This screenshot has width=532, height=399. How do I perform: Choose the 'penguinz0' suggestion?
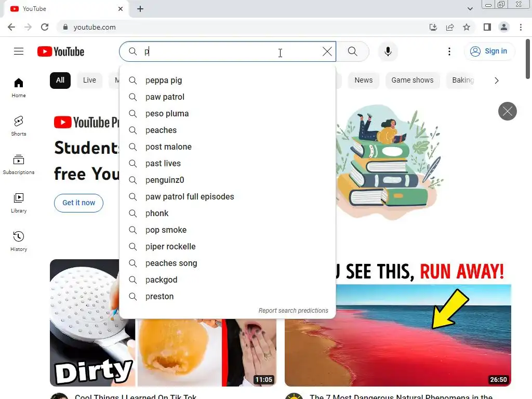(228, 180)
